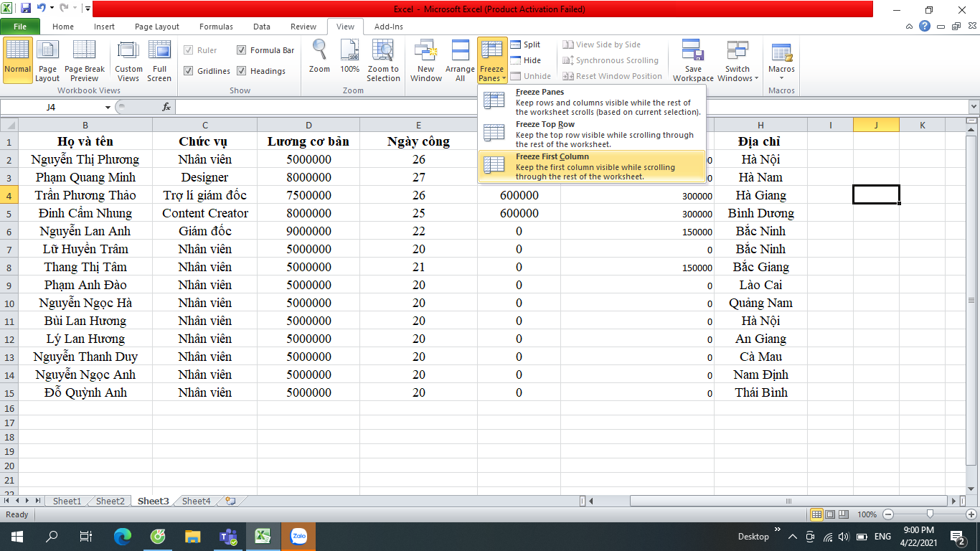This screenshot has width=980, height=551.
Task: Expand the formula bar
Action: (974, 107)
